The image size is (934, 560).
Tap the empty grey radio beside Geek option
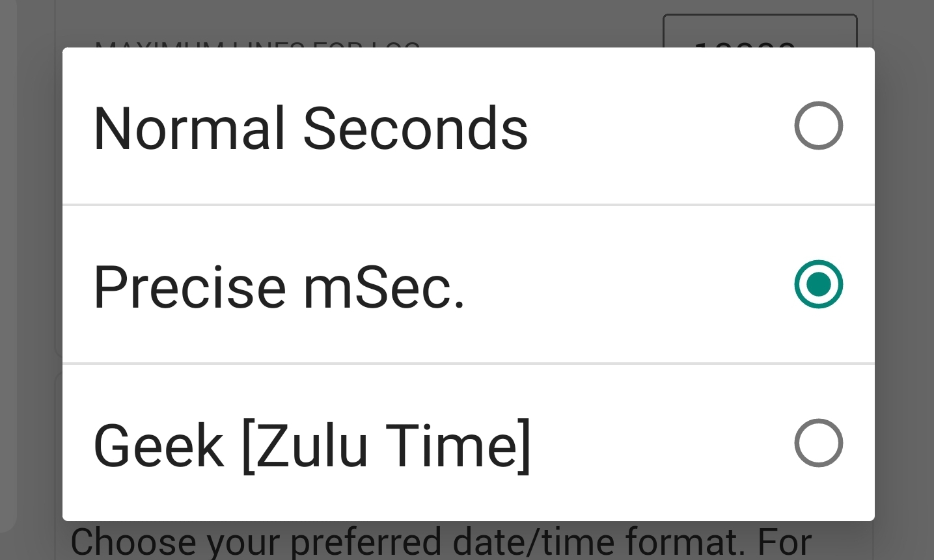pyautogui.click(x=818, y=443)
